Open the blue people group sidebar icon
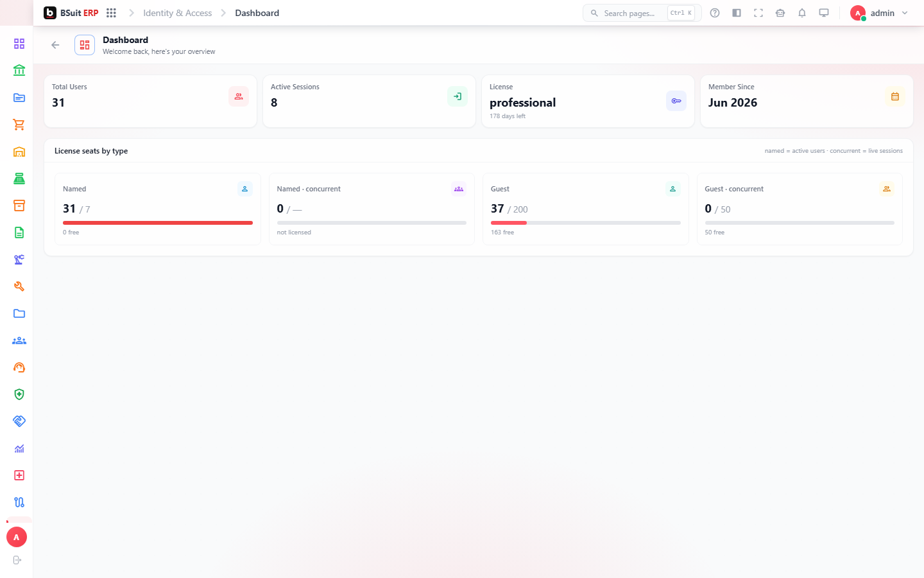Screen dimensions: 924x578 click(x=19, y=340)
